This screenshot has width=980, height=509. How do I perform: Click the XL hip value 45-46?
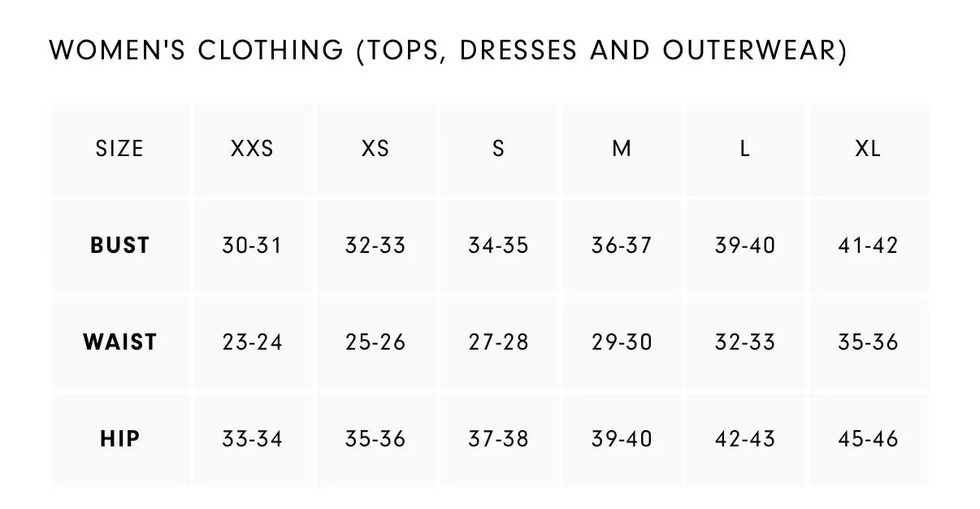point(868,439)
